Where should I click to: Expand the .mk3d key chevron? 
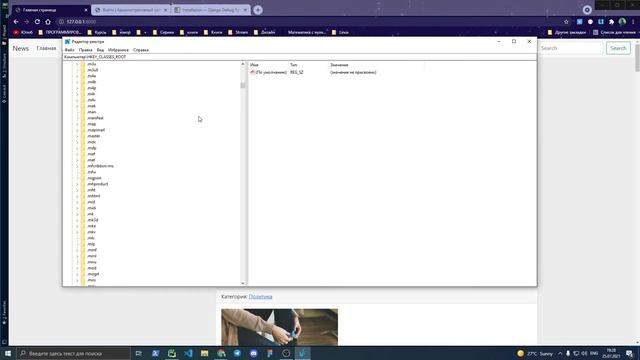[x=77, y=220]
